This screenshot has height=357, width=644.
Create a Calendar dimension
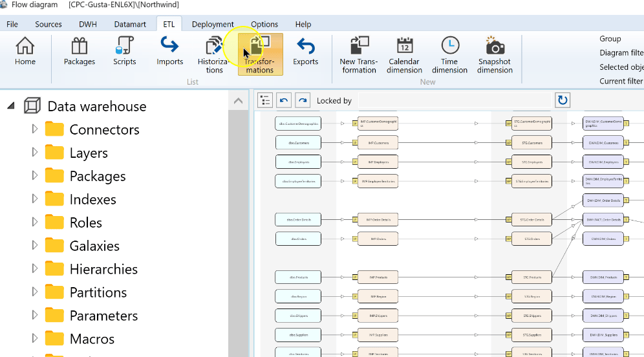coord(404,54)
